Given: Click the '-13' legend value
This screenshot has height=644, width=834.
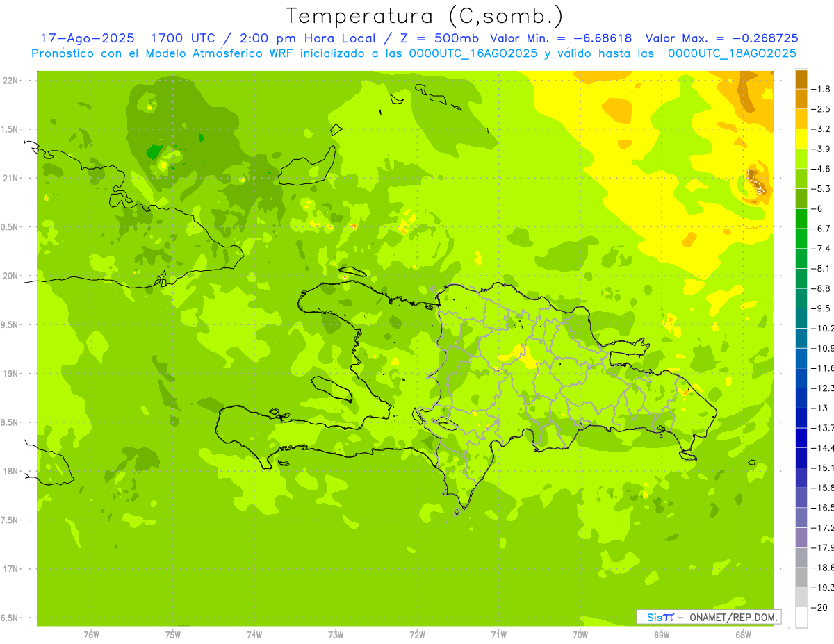Looking at the screenshot, I should [819, 408].
